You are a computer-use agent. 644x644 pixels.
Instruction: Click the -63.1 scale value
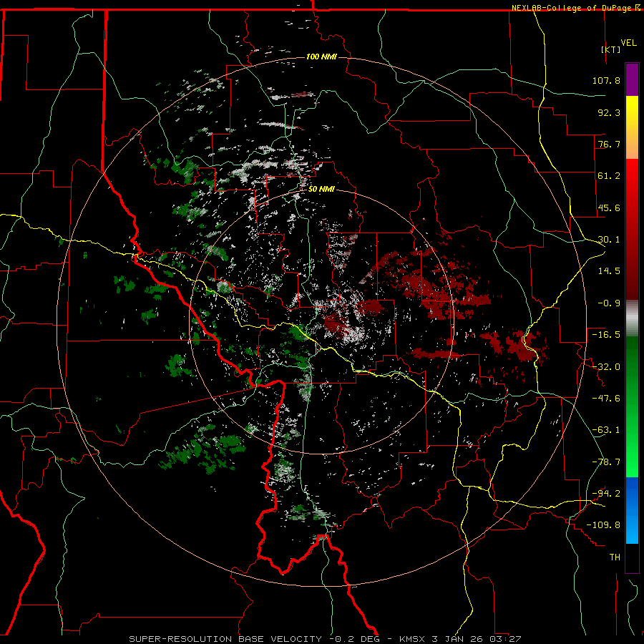[x=606, y=430]
